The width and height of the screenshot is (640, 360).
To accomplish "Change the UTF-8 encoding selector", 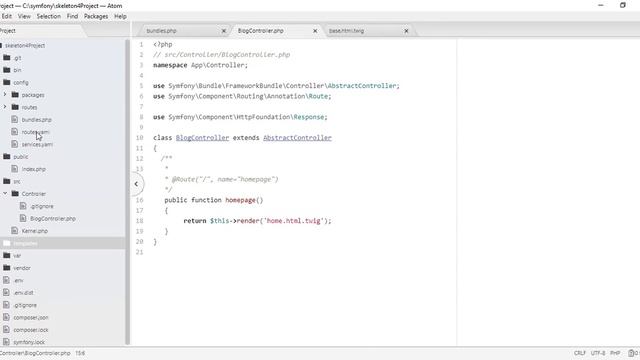I will click(598, 353).
